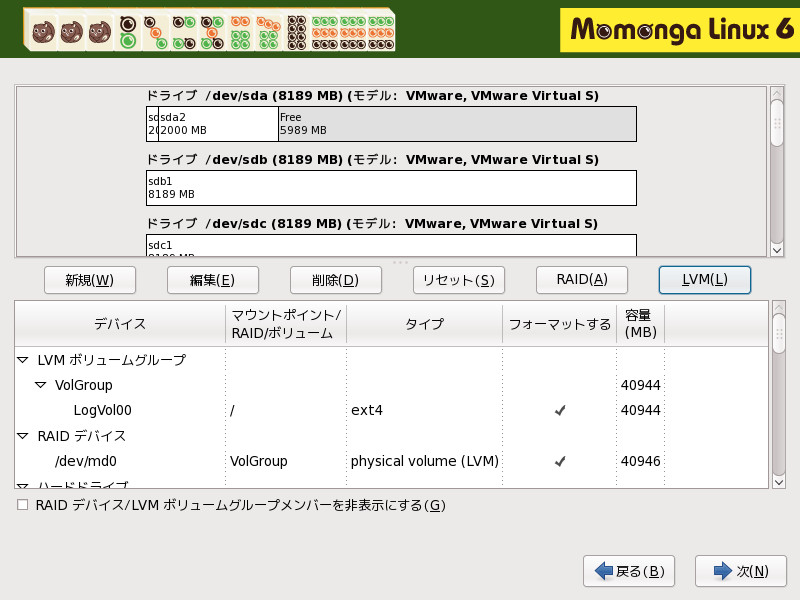Select the sdb1 8189 MB partition bar
This screenshot has width=800, height=600.
click(391, 188)
